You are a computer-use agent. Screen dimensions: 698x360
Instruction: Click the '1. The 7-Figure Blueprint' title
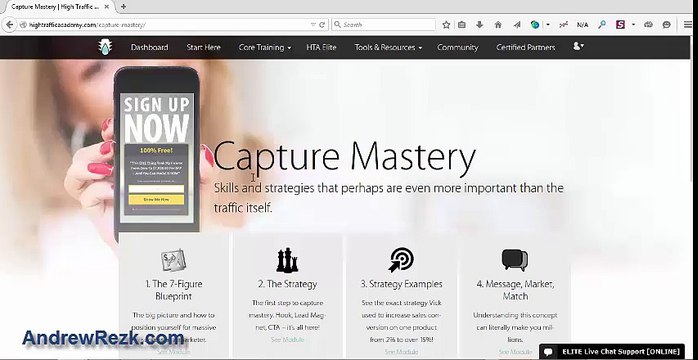click(x=173, y=290)
